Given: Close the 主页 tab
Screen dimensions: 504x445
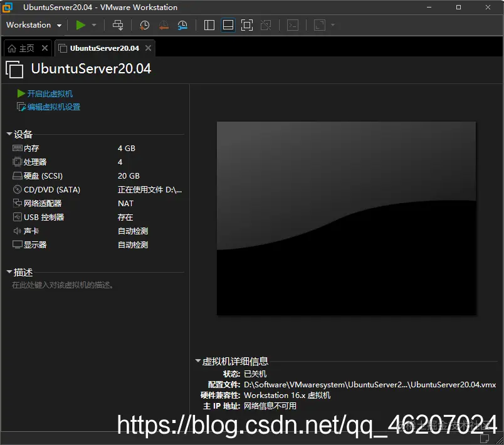Looking at the screenshot, I should point(45,48).
